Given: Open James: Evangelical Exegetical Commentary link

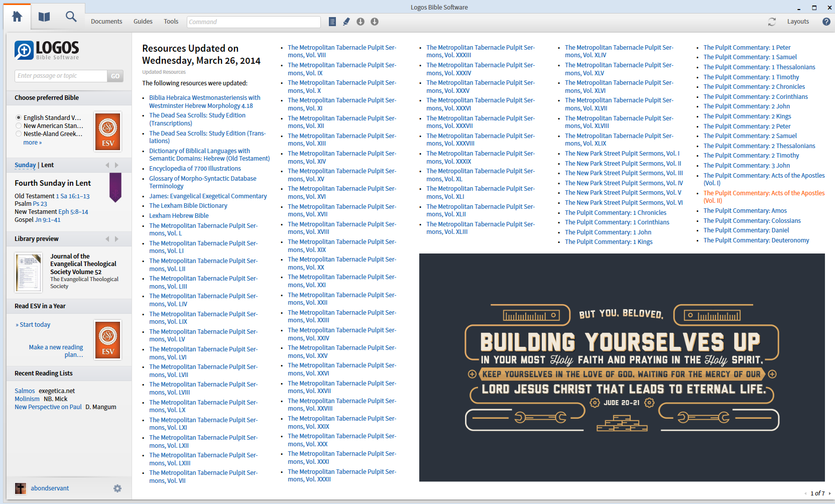Looking at the screenshot, I should (208, 196).
